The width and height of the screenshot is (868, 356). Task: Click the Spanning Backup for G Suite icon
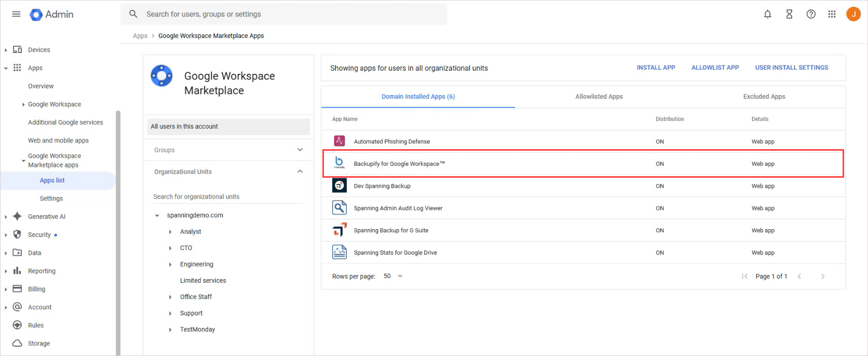(x=340, y=230)
